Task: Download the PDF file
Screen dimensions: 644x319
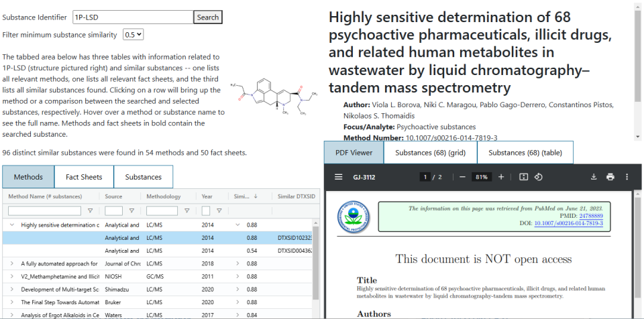Action: [x=594, y=177]
